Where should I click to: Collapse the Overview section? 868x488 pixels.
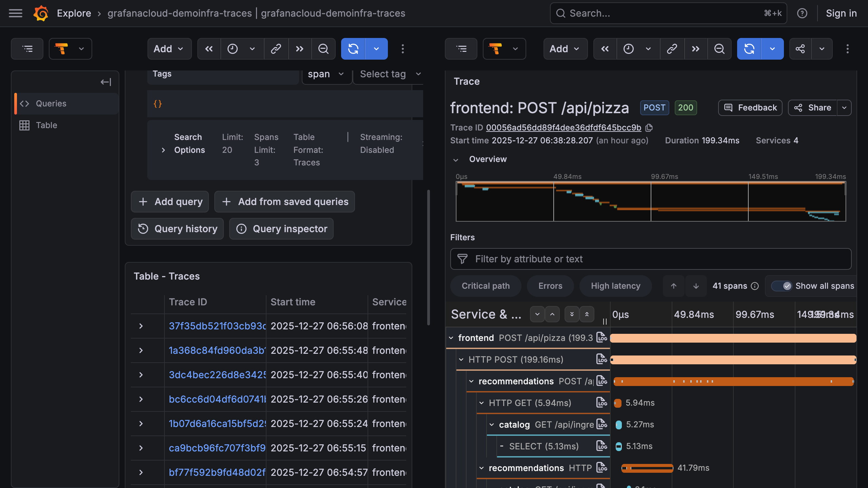click(456, 160)
